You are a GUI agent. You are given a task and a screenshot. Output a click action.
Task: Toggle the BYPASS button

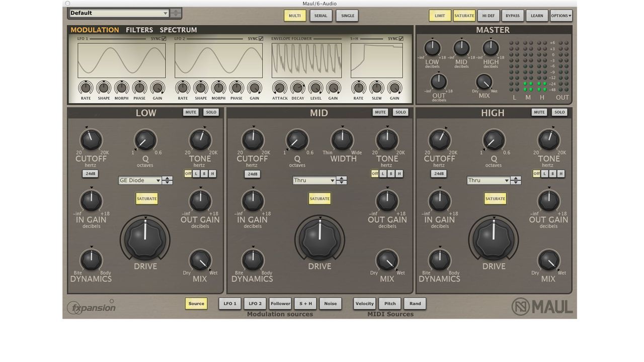click(513, 16)
